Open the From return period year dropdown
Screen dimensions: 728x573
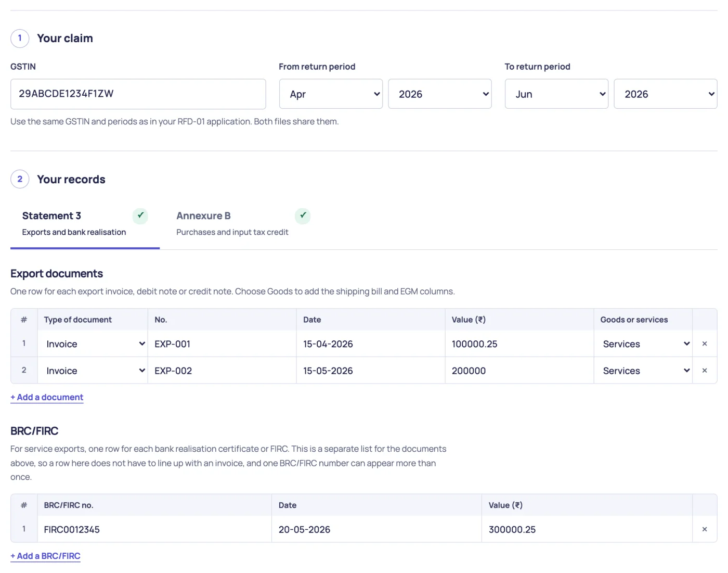click(440, 94)
